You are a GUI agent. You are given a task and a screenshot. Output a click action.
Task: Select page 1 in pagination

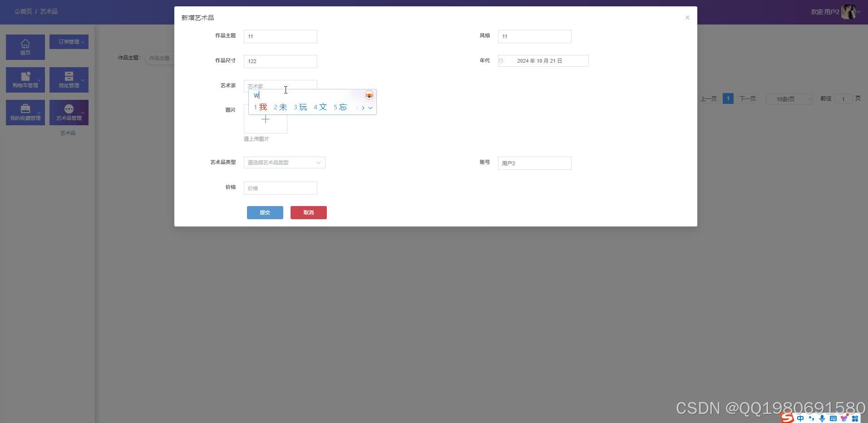pyautogui.click(x=728, y=98)
